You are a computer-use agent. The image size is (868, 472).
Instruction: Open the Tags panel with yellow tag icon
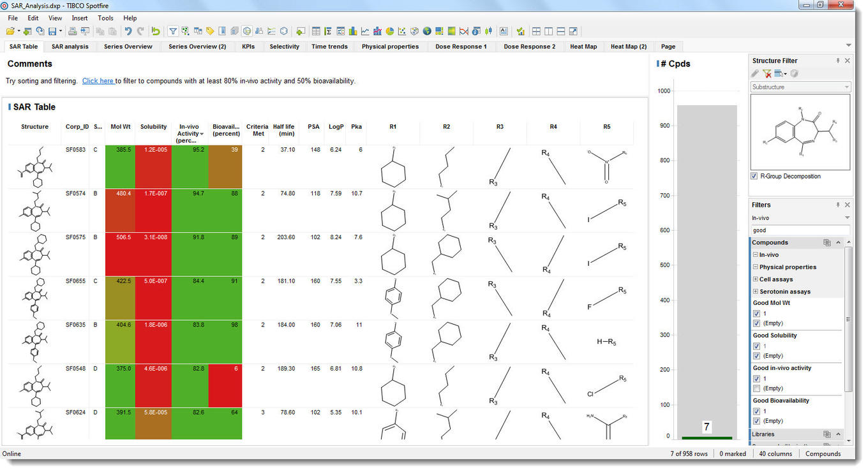coord(210,31)
